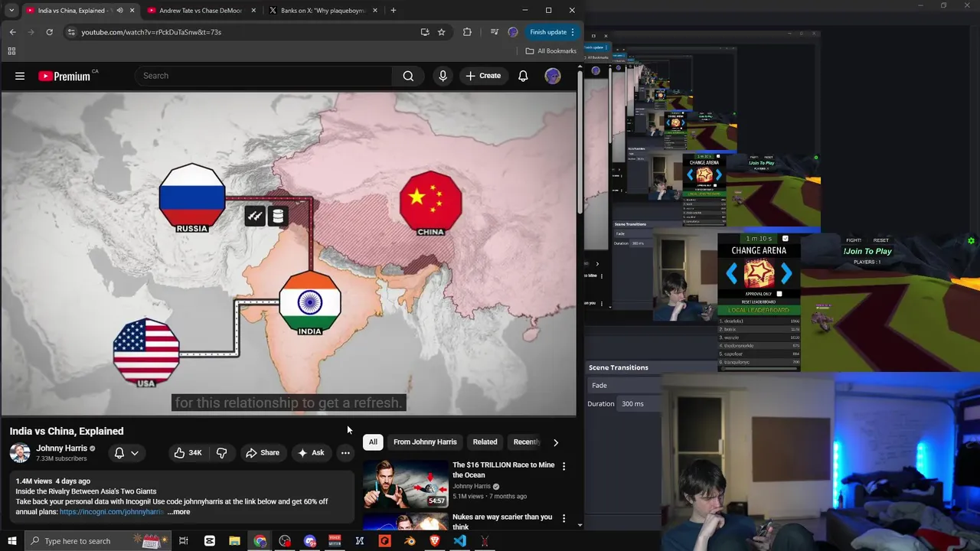Open options for $16 TRILLION Race video
This screenshot has width=980, height=551.
pos(564,466)
